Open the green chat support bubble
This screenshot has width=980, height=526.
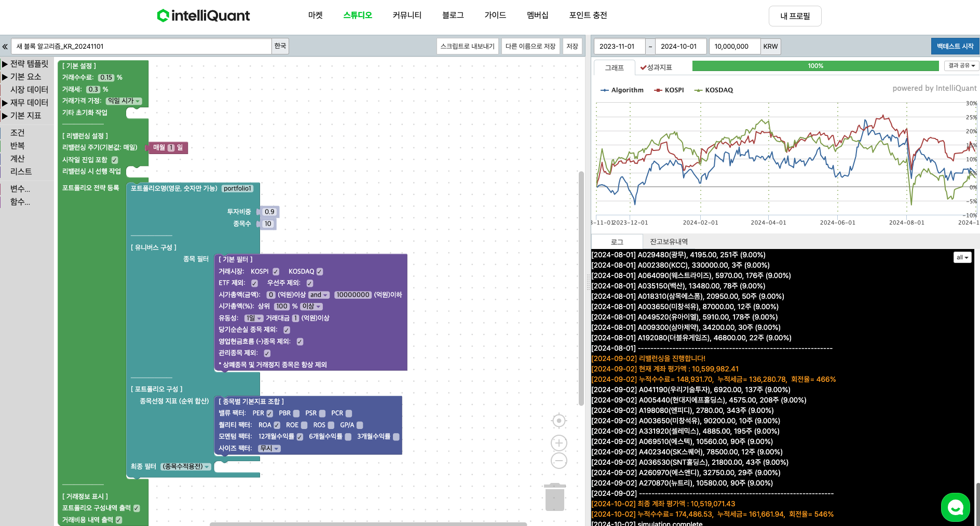pos(955,507)
